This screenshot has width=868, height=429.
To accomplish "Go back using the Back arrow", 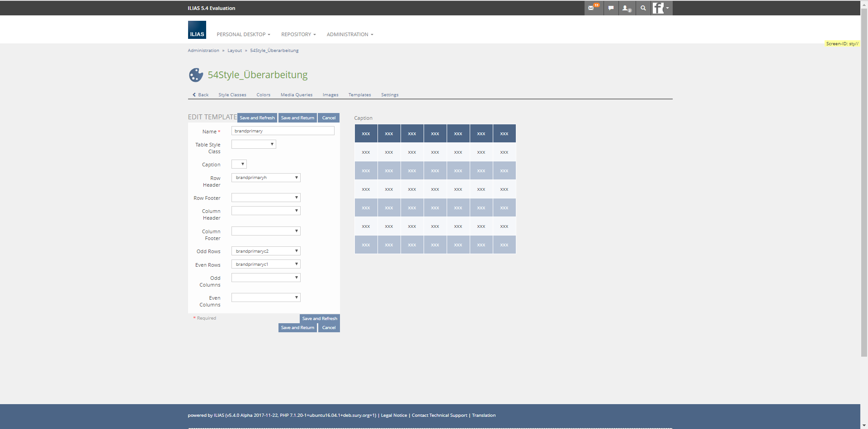I will click(x=200, y=95).
